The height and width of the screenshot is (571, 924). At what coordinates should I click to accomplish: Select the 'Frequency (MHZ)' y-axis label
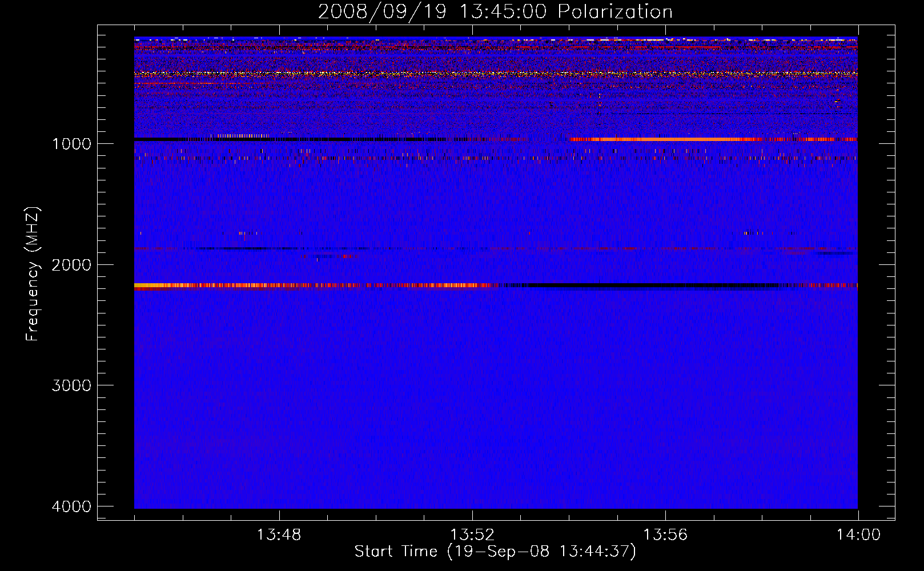click(33, 274)
